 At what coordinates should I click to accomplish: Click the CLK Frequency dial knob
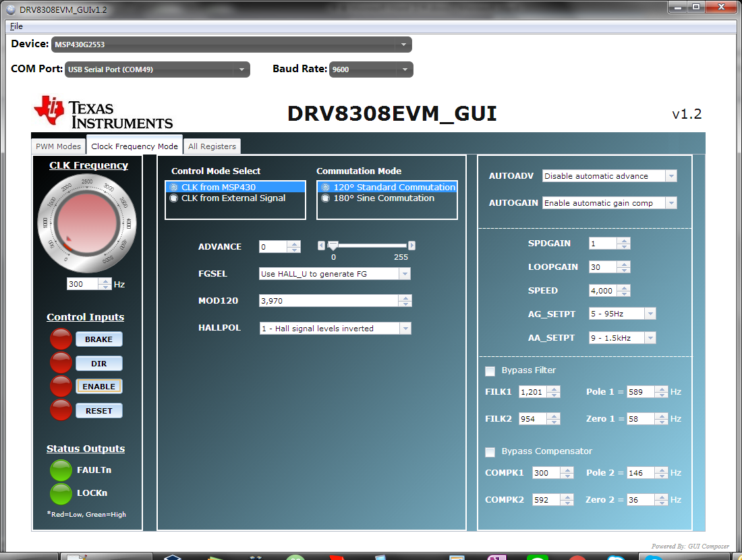pos(87,223)
